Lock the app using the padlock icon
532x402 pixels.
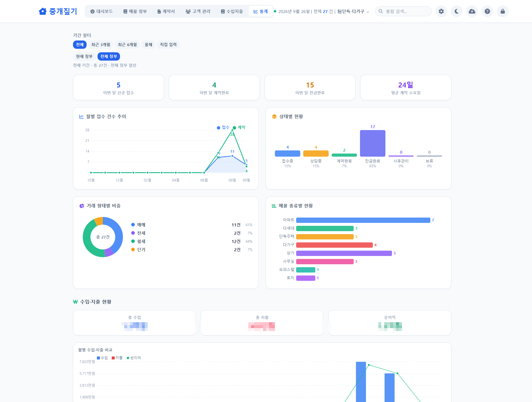(503, 11)
